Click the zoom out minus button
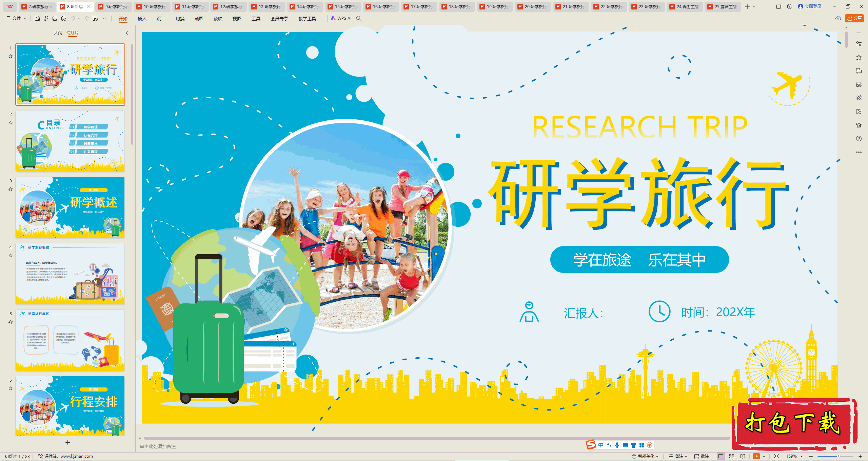 [811, 456]
